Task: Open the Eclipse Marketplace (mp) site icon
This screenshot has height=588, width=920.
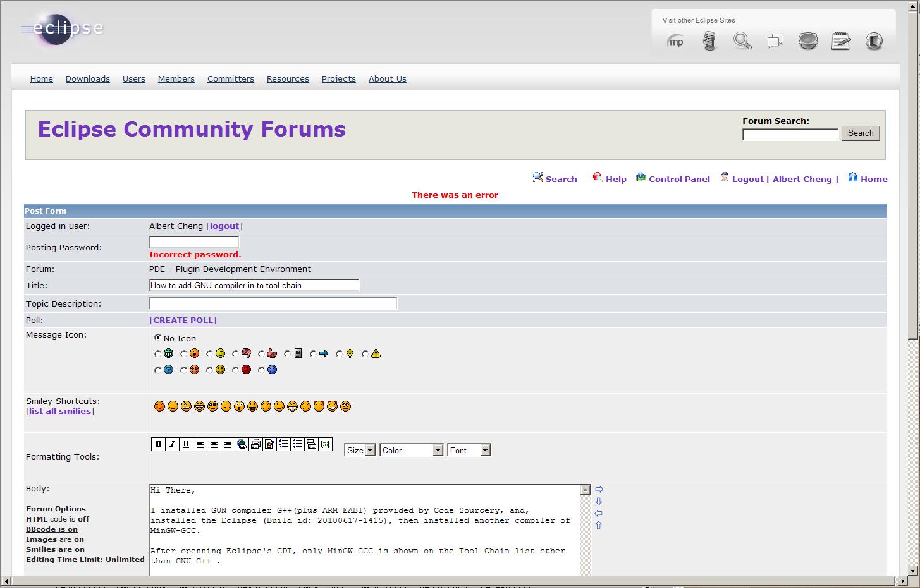Action: click(676, 42)
